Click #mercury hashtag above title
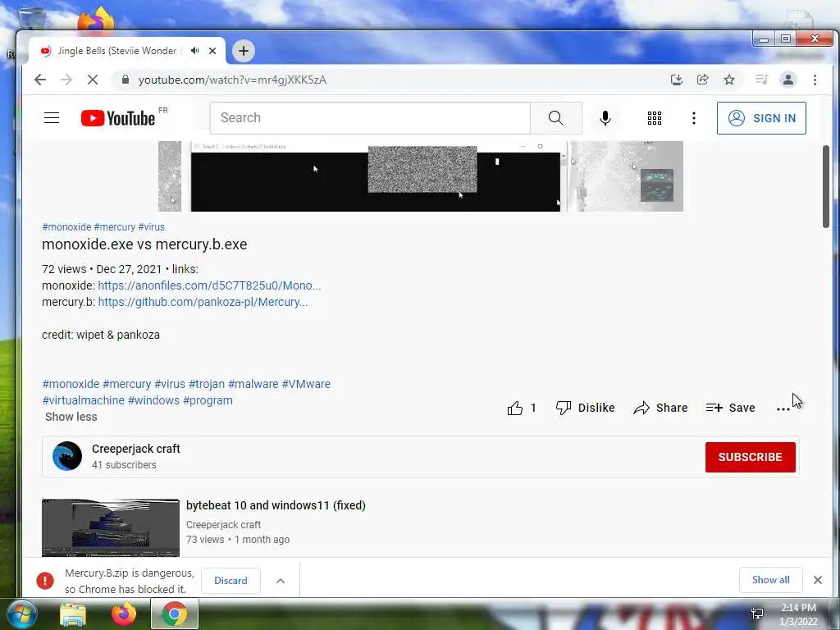The height and width of the screenshot is (630, 840). click(x=115, y=227)
